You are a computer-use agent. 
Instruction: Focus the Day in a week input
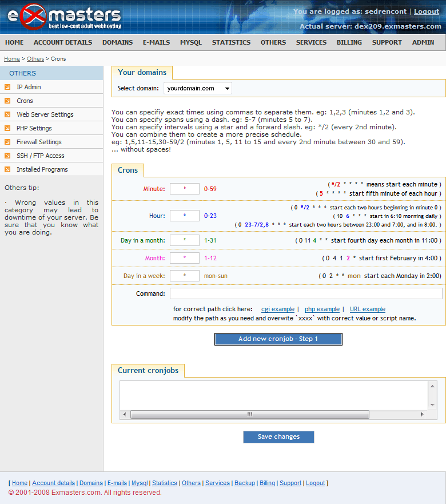185,276
